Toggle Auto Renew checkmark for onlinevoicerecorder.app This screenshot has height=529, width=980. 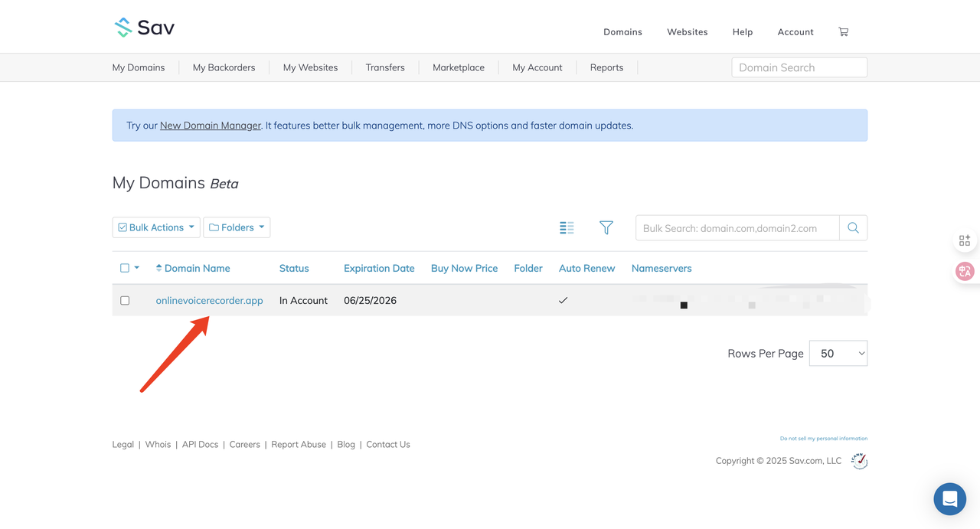[x=563, y=301]
